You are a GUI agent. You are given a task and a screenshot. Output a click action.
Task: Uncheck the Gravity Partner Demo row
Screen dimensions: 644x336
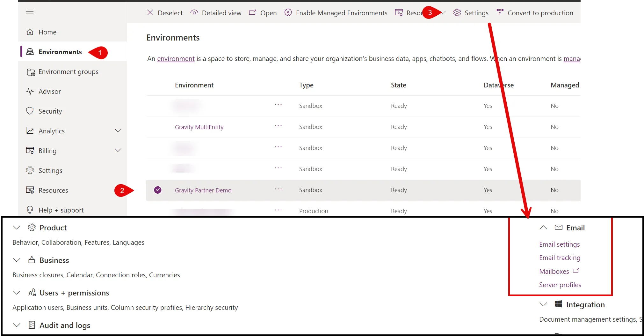158,190
